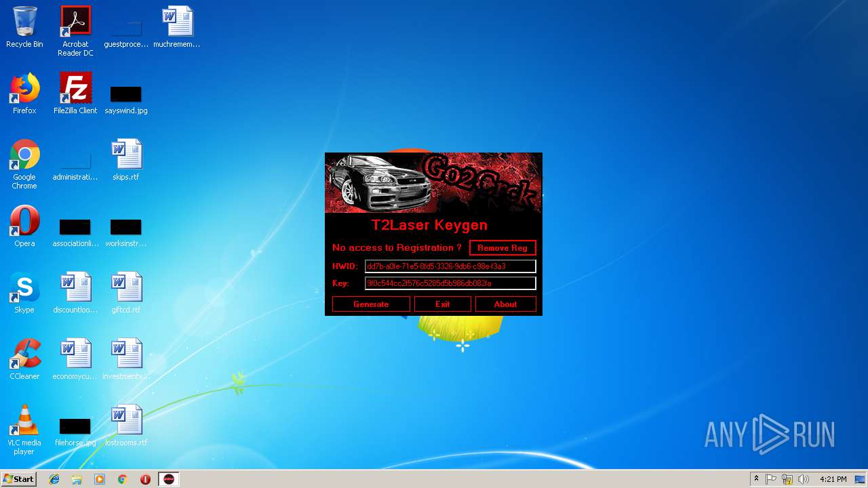Switch to the keygen taskbar button
This screenshot has width=868, height=488.
(x=168, y=479)
